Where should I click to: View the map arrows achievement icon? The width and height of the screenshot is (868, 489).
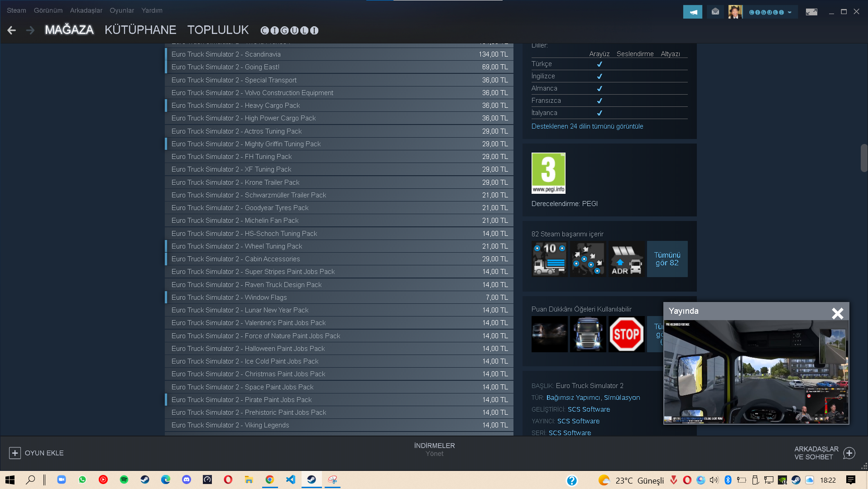tap(588, 259)
